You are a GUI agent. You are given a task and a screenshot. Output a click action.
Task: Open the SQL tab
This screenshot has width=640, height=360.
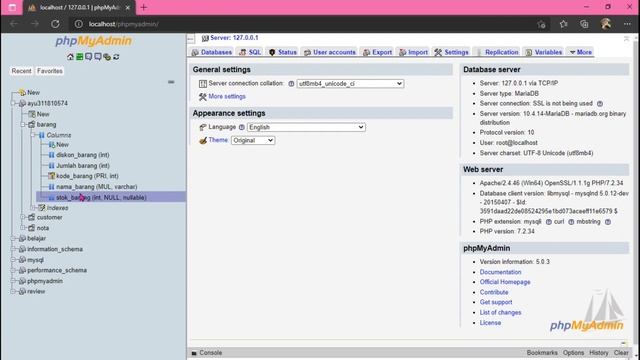250,52
